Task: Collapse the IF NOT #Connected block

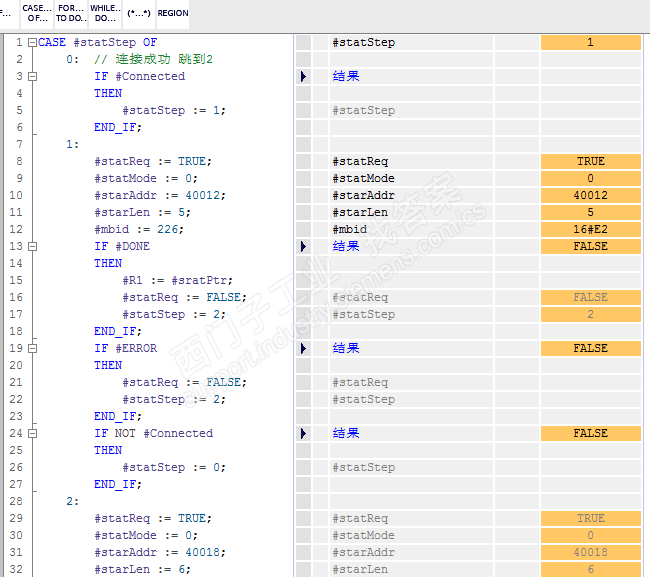Action: [32, 433]
